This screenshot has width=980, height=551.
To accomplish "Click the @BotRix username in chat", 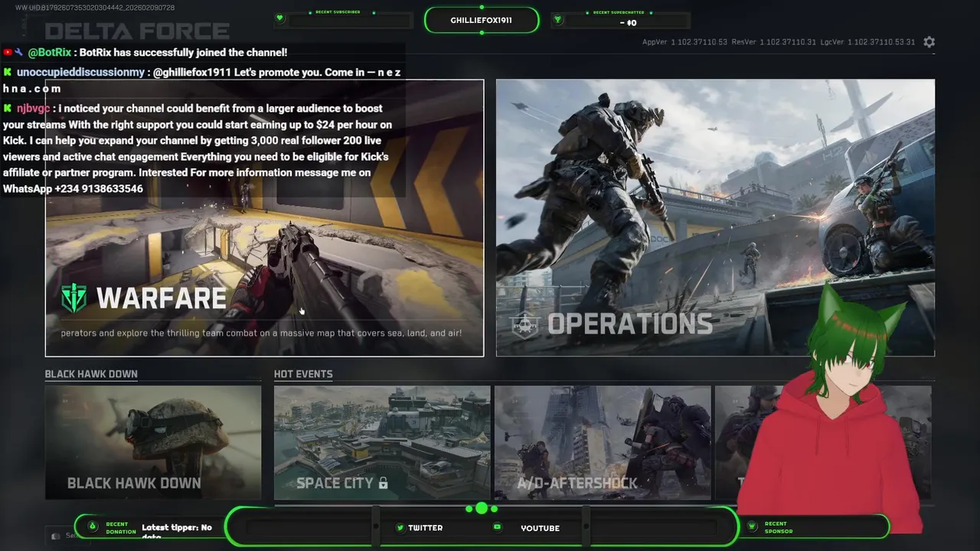I will (x=50, y=52).
